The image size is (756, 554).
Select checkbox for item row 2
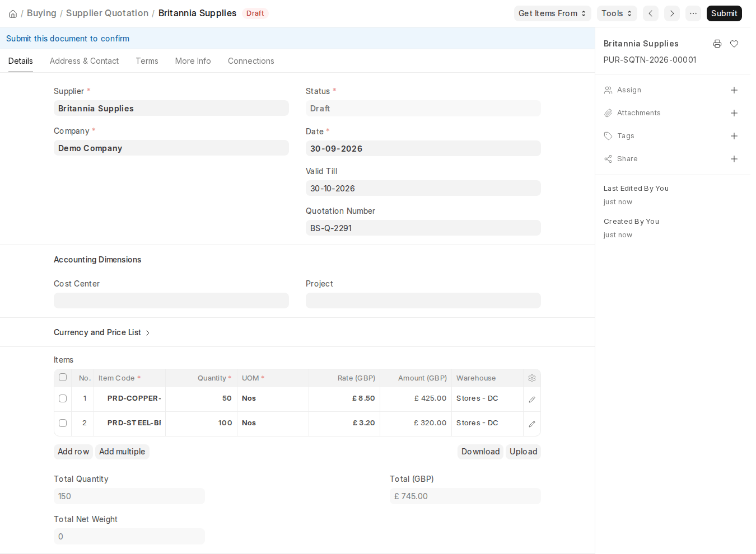coord(63,423)
